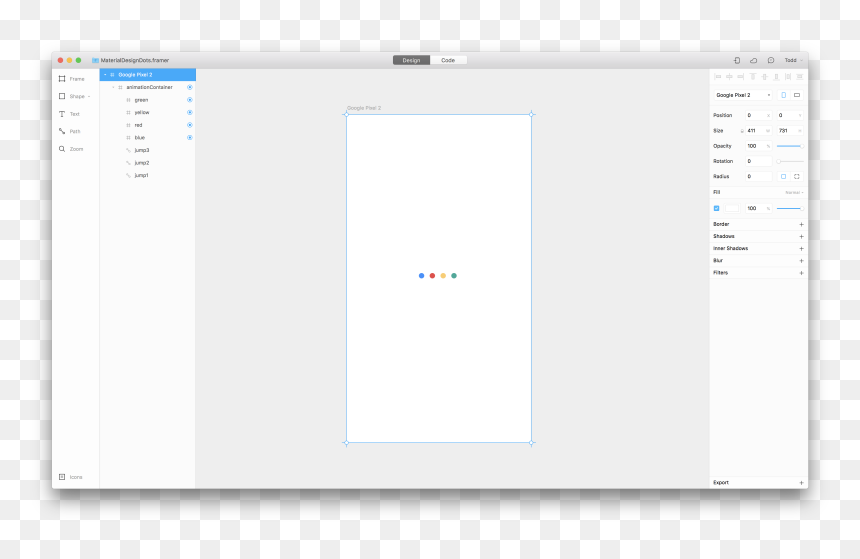
Task: Align left edges icon
Action: (718, 77)
